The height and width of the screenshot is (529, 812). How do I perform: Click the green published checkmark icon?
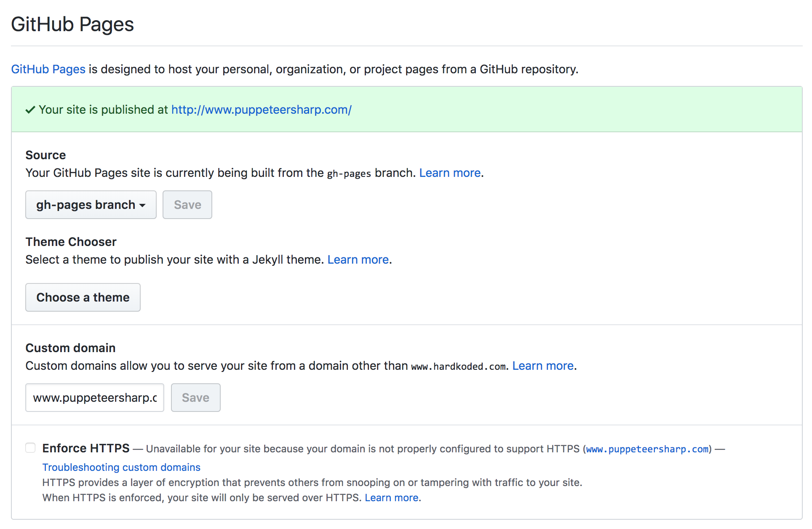[30, 110]
